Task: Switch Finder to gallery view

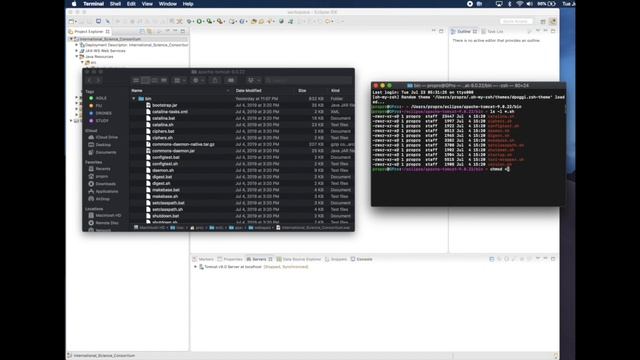Action: (x=164, y=80)
